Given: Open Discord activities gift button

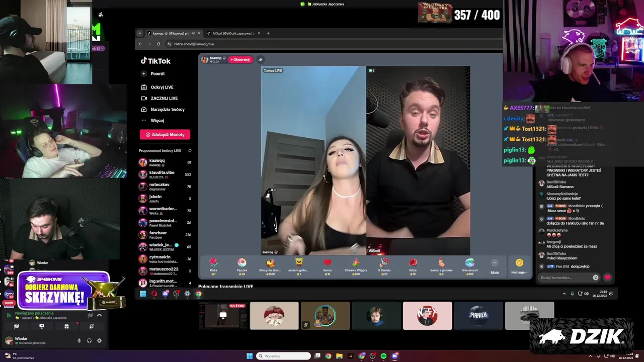Looking at the screenshot, I should [66, 326].
